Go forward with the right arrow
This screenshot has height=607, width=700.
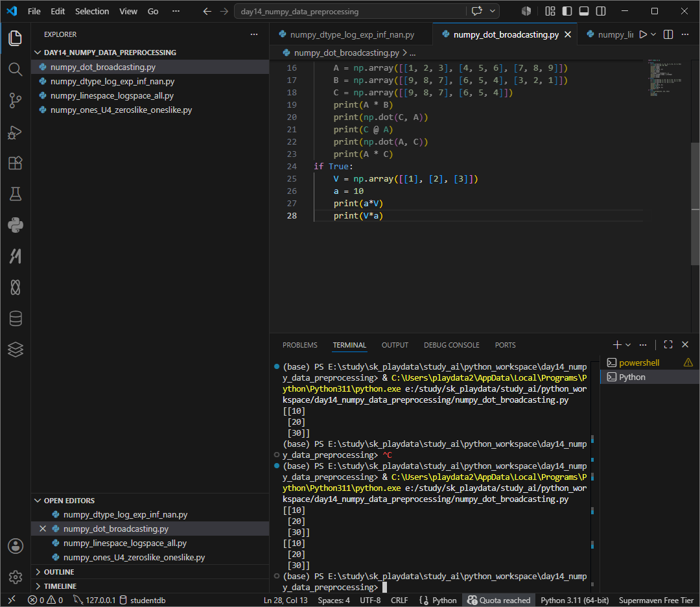pyautogui.click(x=224, y=11)
